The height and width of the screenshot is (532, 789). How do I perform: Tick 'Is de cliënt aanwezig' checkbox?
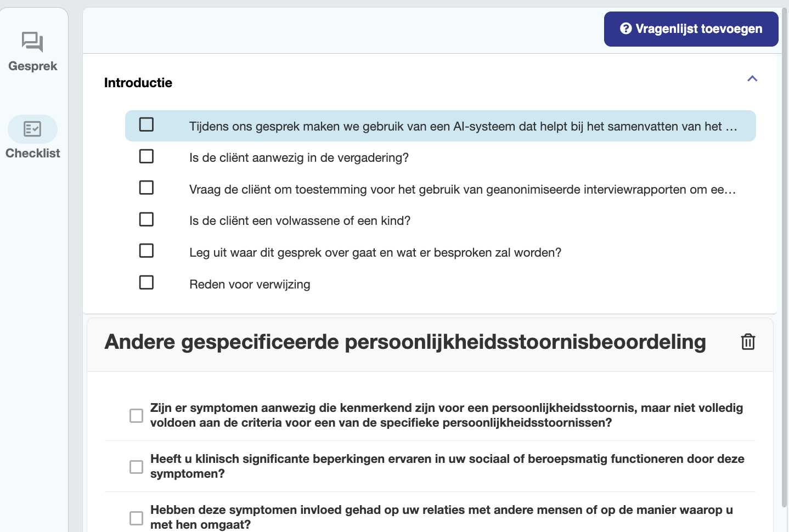[146, 156]
